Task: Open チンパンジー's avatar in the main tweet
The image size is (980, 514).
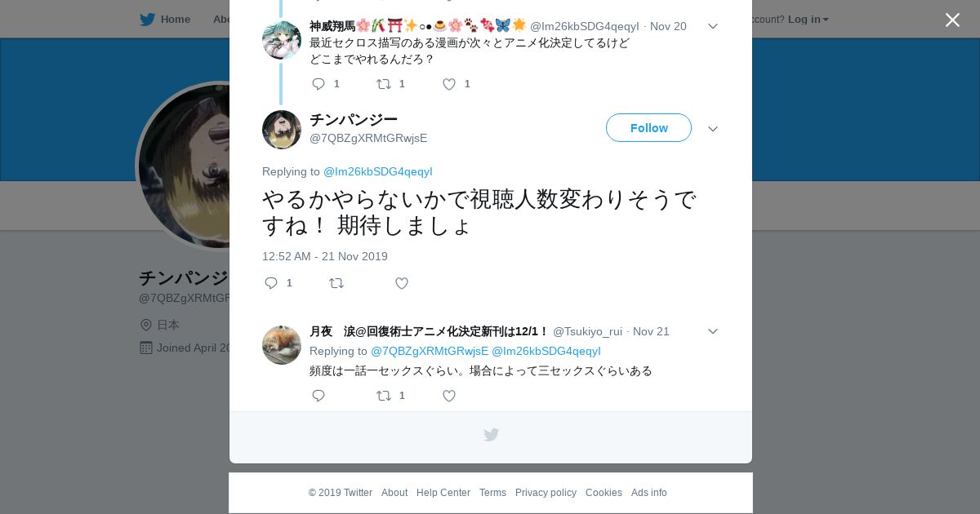Action: (282, 130)
